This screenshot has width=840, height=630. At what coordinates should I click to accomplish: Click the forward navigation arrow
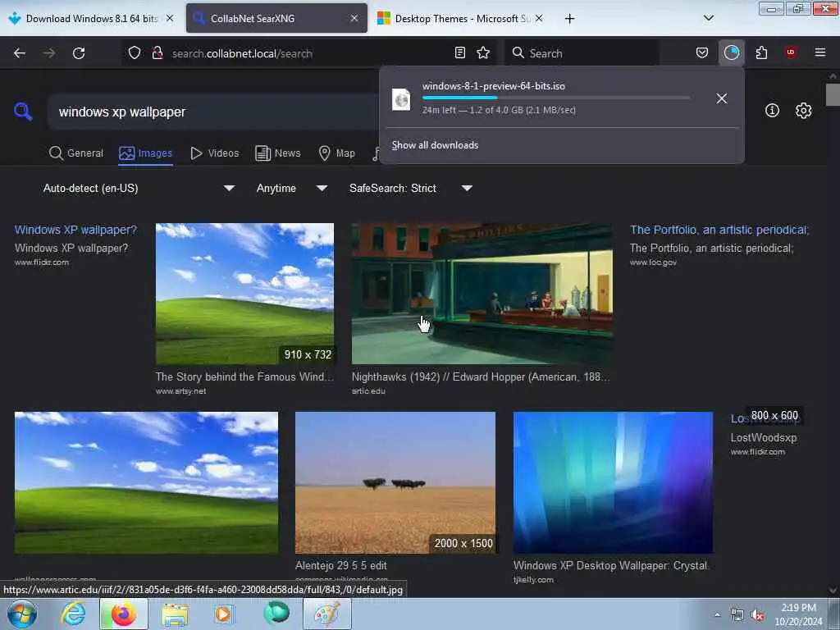coord(49,53)
